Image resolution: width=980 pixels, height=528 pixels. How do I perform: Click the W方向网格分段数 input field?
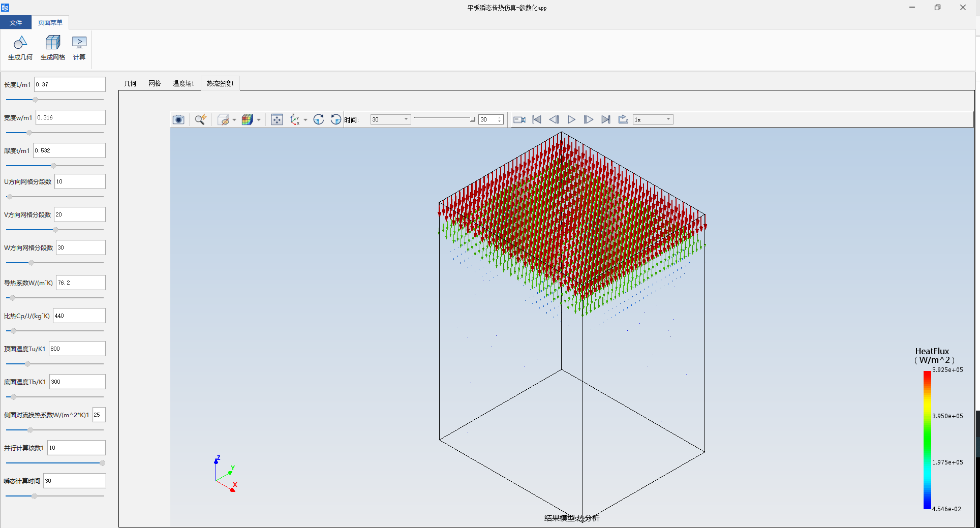pyautogui.click(x=81, y=247)
